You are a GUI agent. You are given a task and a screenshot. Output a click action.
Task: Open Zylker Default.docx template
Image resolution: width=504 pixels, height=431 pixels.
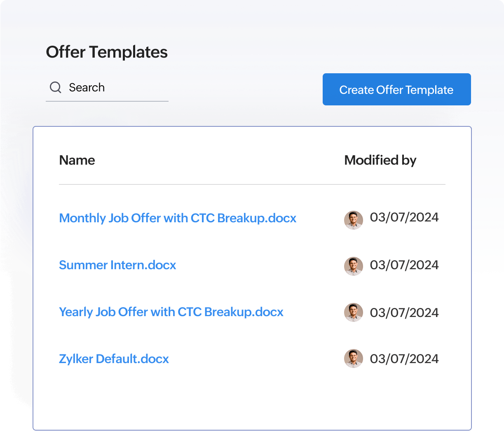tap(114, 359)
